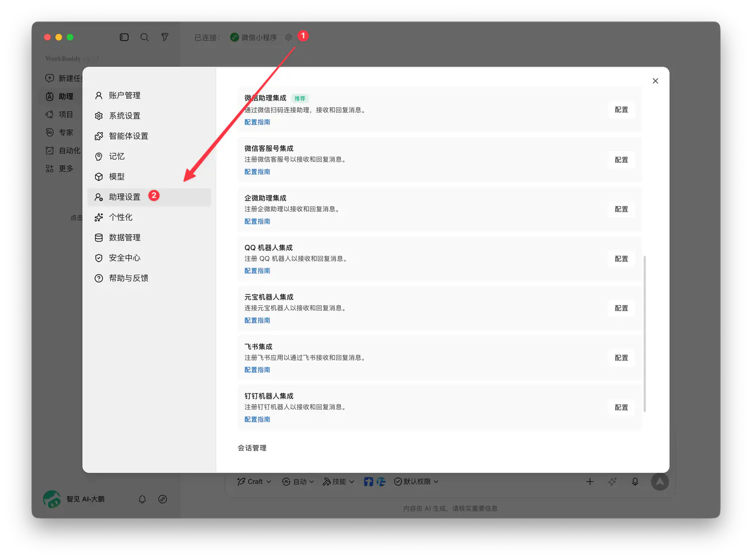
Task: Open 配置指南 link under 企微助理集成
Action: tap(257, 221)
